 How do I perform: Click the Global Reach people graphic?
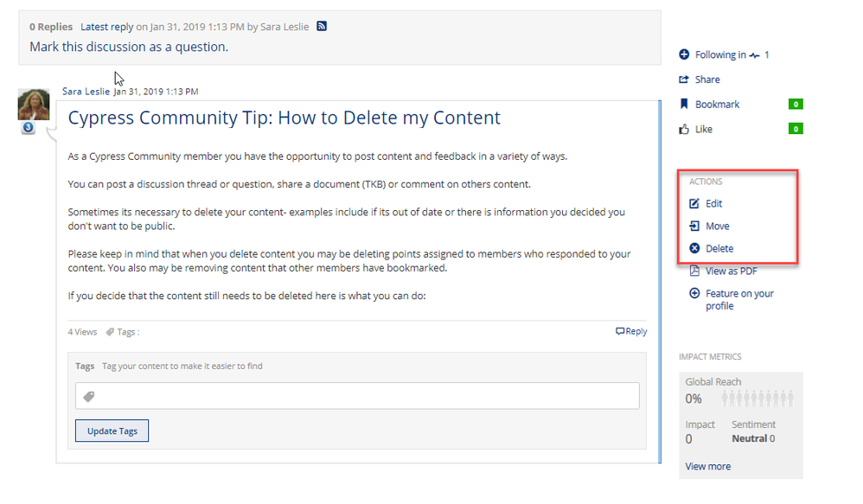(x=758, y=399)
